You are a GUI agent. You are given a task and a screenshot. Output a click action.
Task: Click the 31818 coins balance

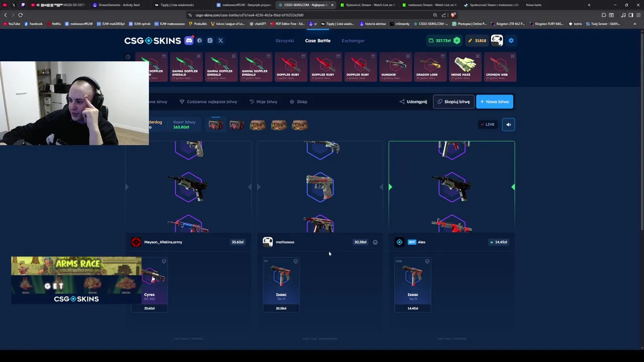tap(477, 41)
